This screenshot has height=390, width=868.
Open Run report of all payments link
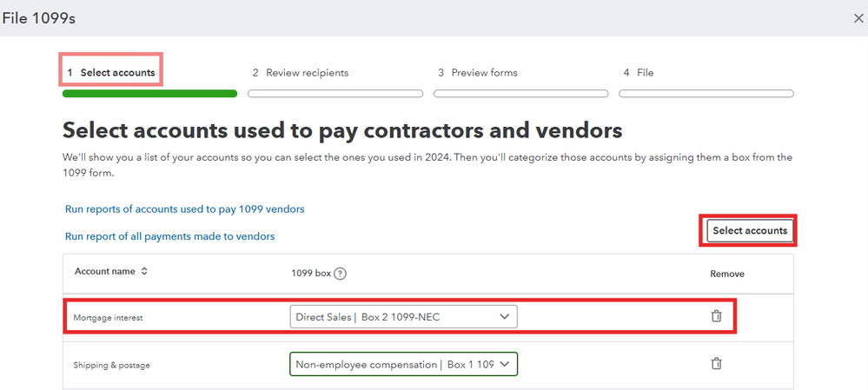tap(169, 236)
